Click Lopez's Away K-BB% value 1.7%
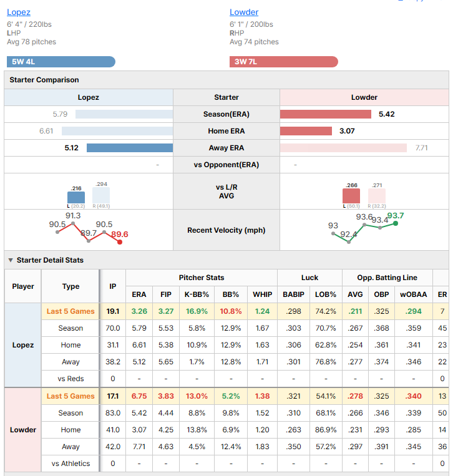Image resolution: width=453 pixels, height=476 pixels. (197, 362)
